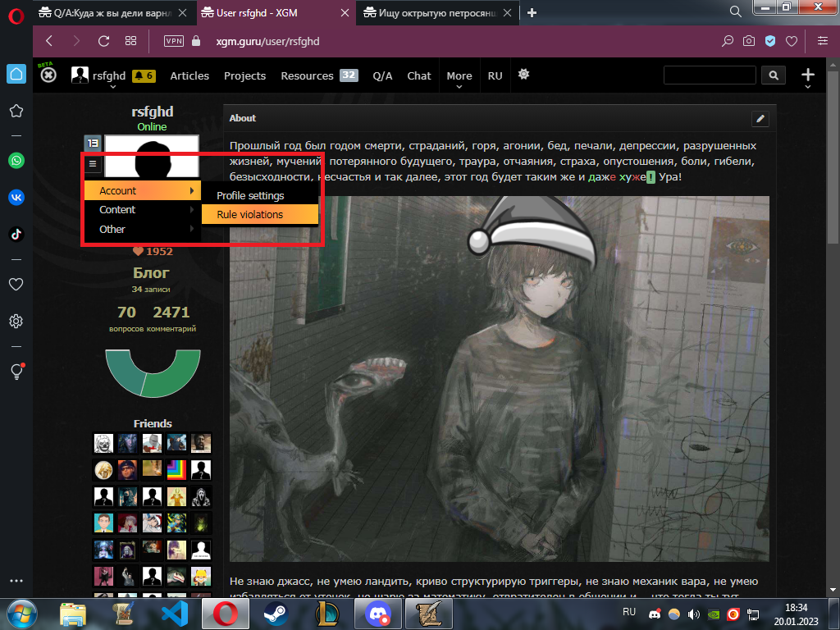This screenshot has width=840, height=630.
Task: View site security lock info
Action: coord(196,41)
